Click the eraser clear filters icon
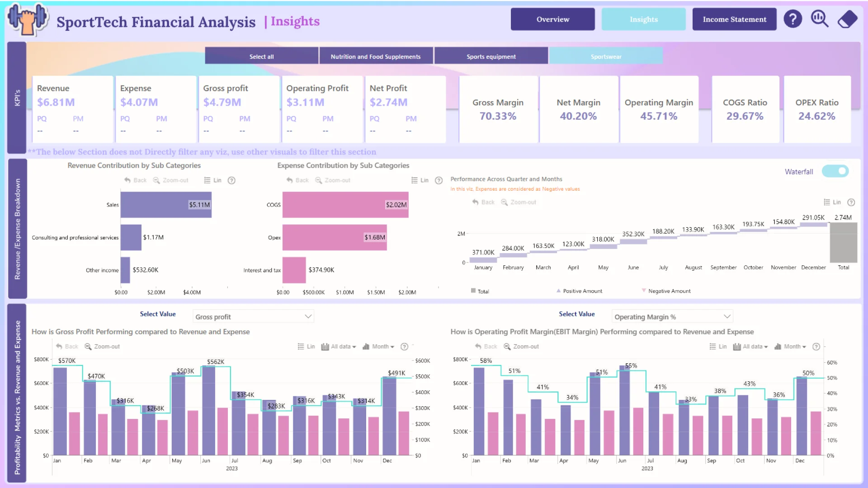The height and width of the screenshot is (488, 868). coord(847,19)
